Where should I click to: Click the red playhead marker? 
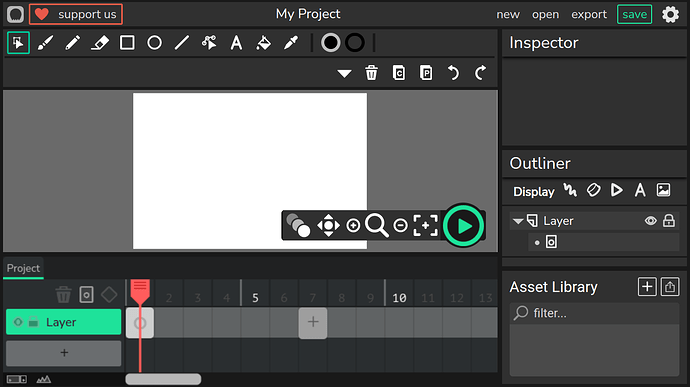pos(140,291)
